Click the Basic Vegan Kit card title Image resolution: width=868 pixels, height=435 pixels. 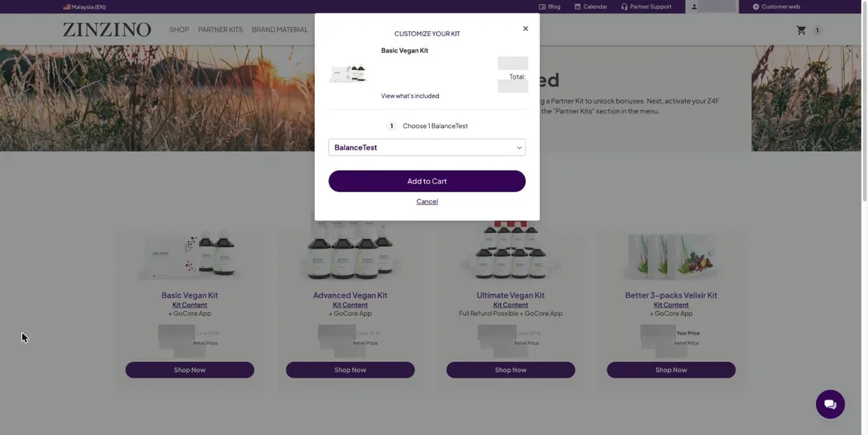190,295
